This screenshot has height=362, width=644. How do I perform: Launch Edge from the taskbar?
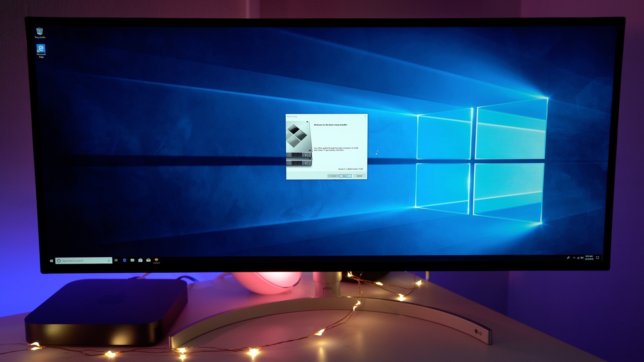[124, 260]
